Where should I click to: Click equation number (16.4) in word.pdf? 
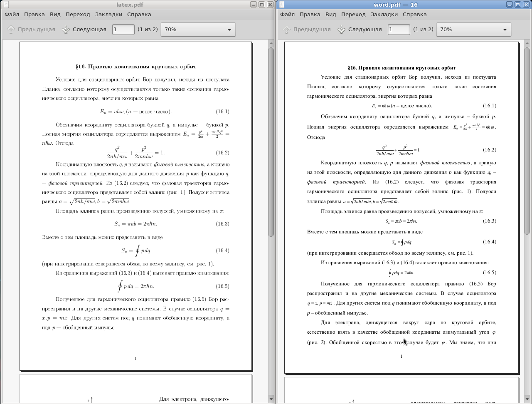pos(490,242)
